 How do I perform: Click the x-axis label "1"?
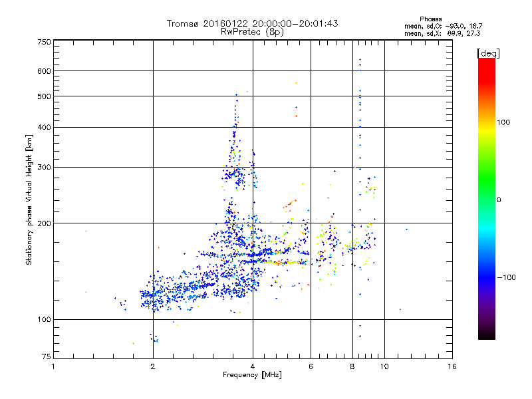click(x=53, y=366)
